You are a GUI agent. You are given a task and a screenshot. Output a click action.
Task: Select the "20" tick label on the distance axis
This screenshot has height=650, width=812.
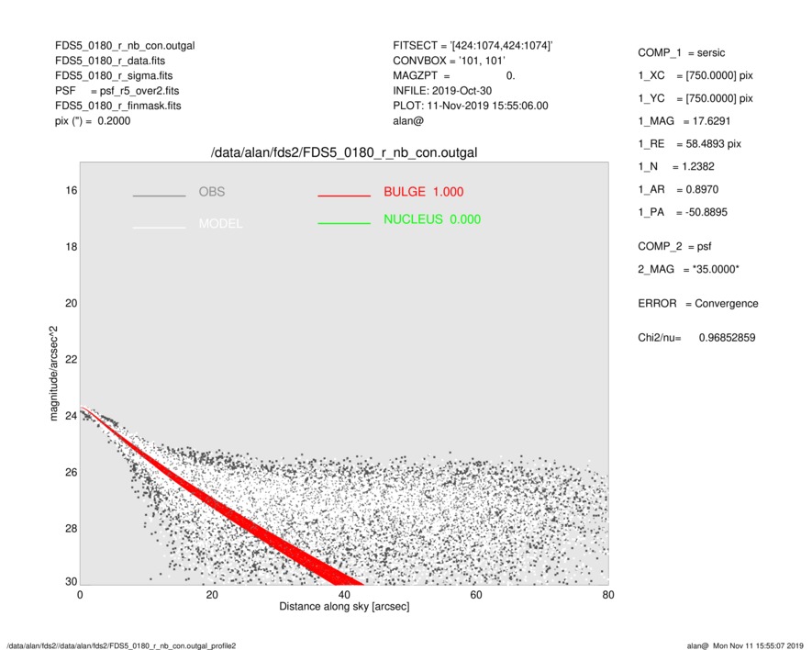[x=212, y=595]
